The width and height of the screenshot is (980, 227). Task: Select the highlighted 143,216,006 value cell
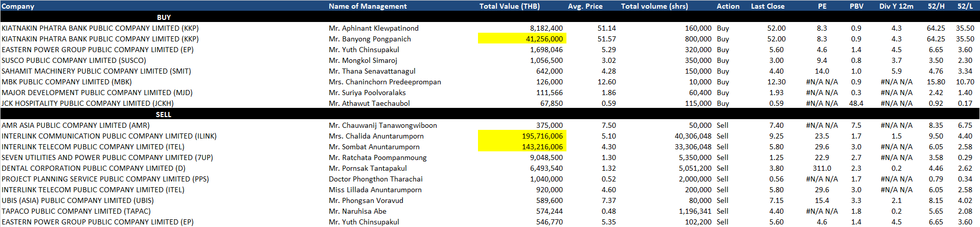[x=522, y=147]
